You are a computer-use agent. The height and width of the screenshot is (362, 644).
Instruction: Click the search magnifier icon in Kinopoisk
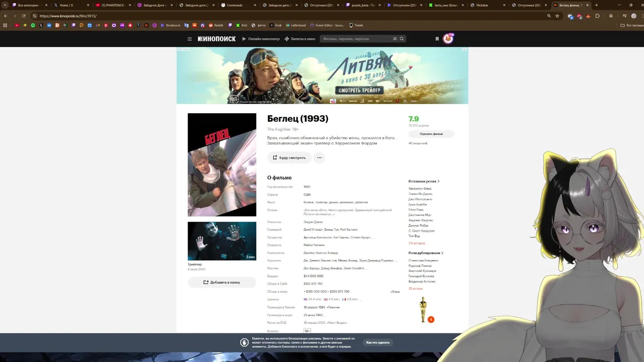tap(401, 39)
